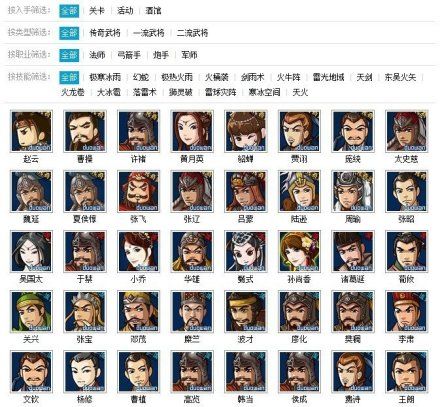Click 全部 in the skill filter row
The width and height of the screenshot is (440, 407).
pyautogui.click(x=69, y=77)
